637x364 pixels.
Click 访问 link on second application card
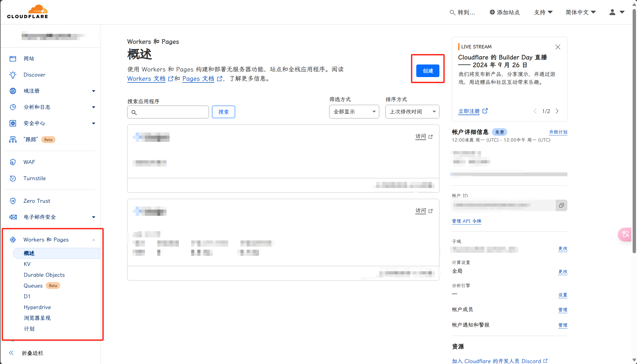[421, 211]
